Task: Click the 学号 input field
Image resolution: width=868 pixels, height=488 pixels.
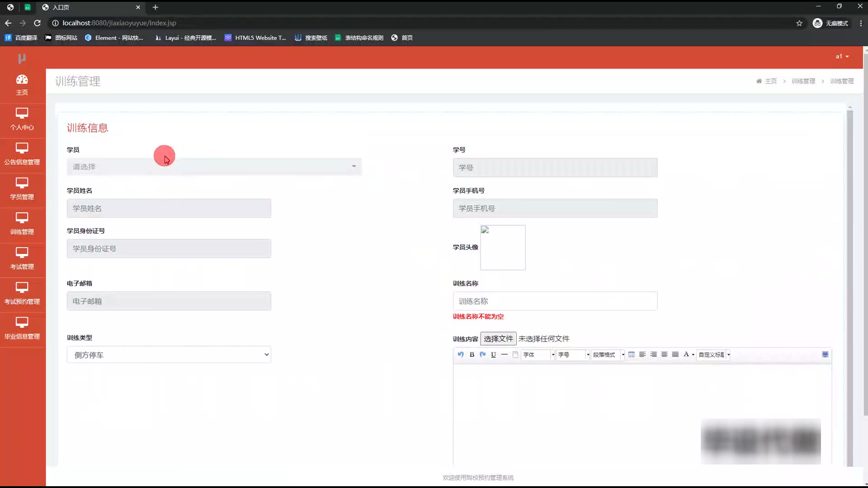Action: (555, 168)
